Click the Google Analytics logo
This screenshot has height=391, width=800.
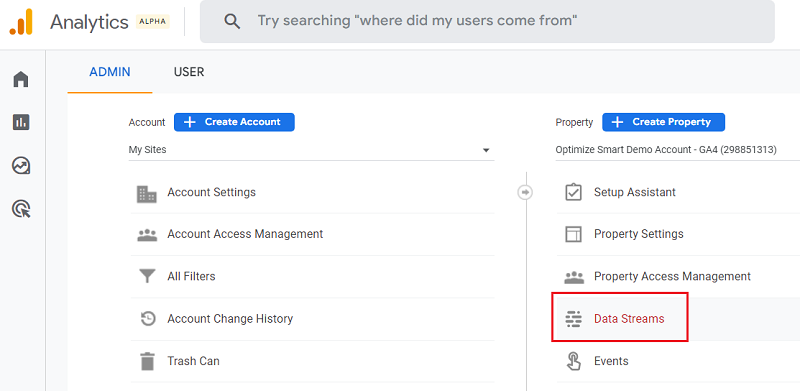click(x=21, y=22)
